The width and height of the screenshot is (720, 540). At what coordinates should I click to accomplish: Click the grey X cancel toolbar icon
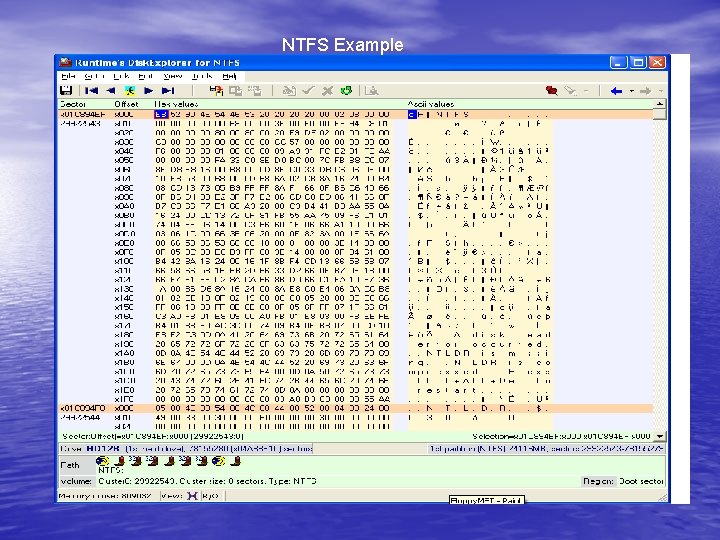(327, 90)
